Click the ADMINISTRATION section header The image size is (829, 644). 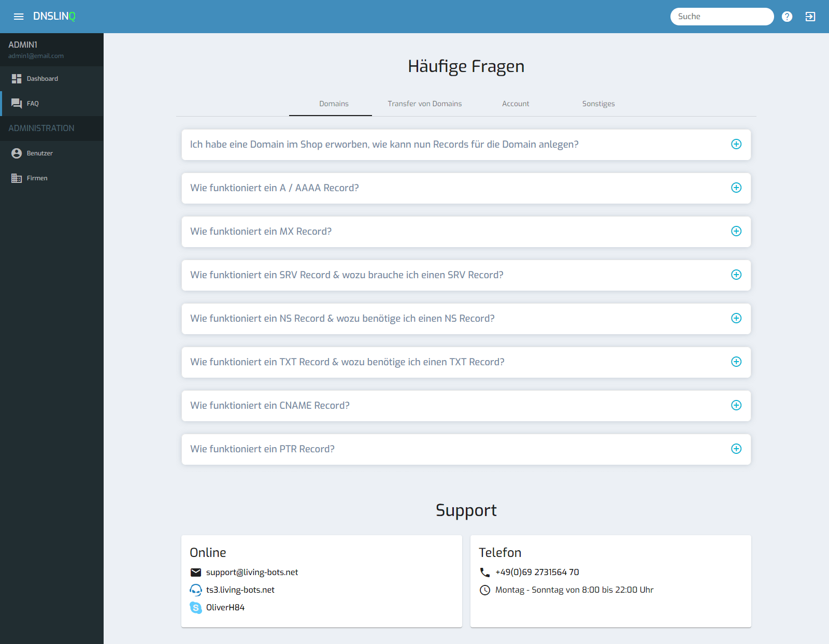(41, 128)
